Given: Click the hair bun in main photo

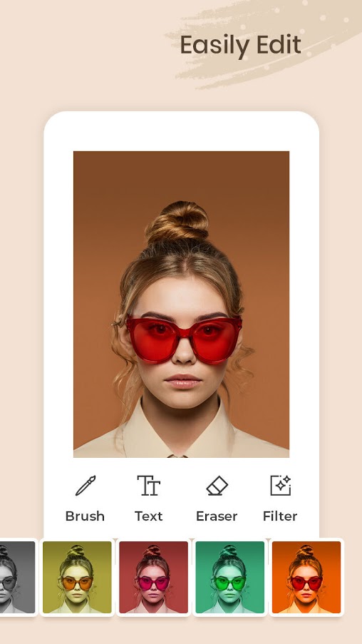Looking at the screenshot, I should 177,221.
